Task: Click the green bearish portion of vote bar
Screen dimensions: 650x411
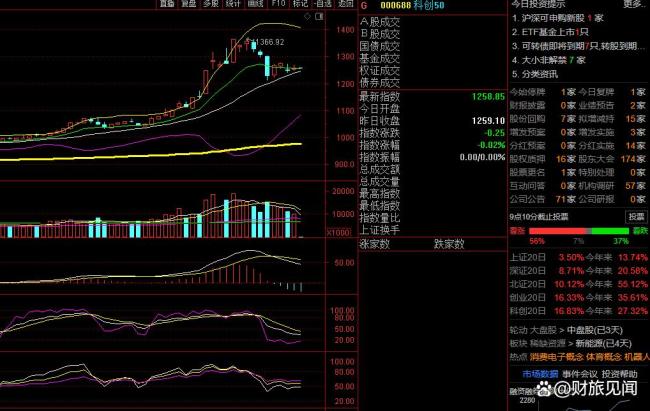Action: 610,231
